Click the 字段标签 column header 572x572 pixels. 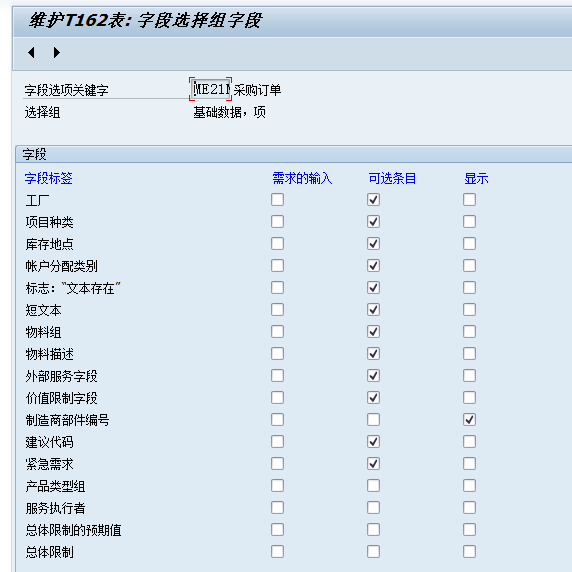click(49, 178)
